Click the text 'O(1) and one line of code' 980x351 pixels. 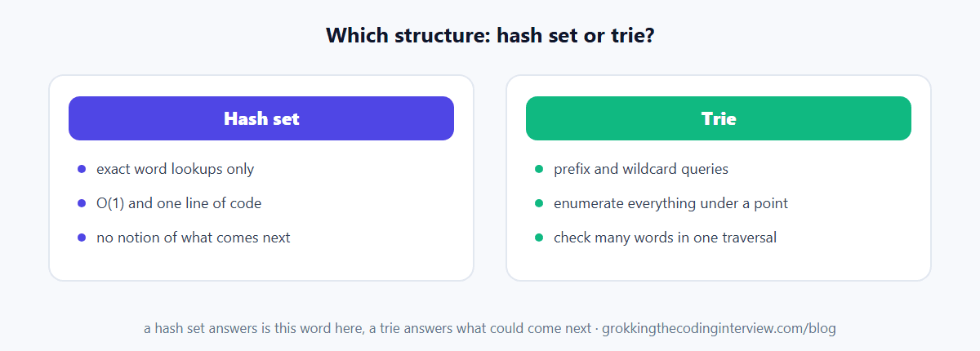coord(179,203)
